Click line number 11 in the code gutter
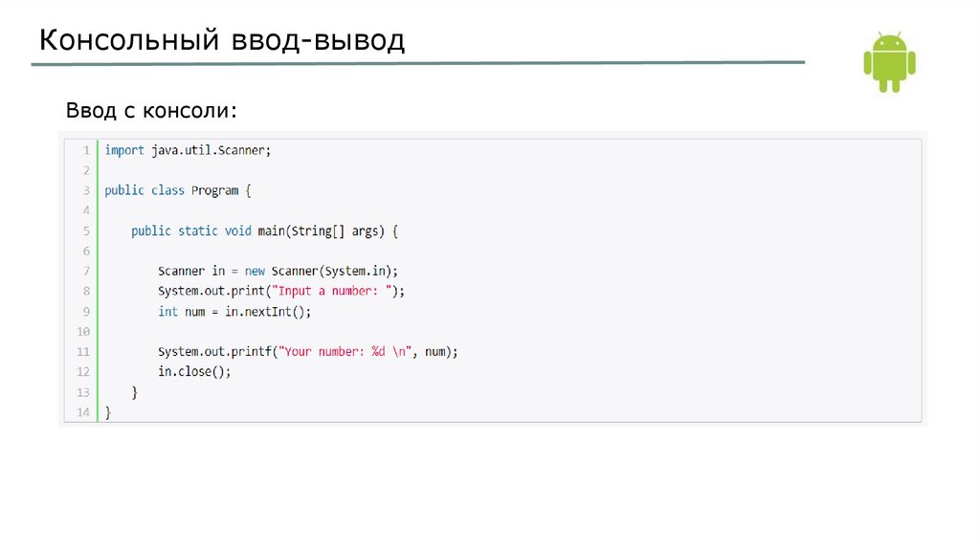980x549 pixels. [x=83, y=352]
